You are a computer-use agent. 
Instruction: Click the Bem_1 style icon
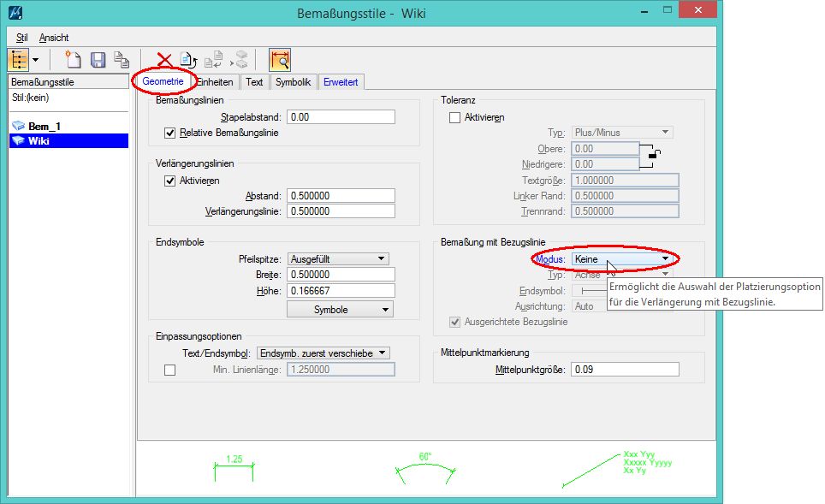coord(19,127)
